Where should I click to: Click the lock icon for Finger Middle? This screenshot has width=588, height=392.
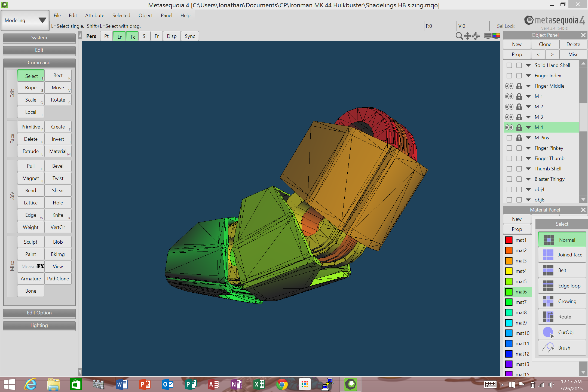[x=519, y=86]
